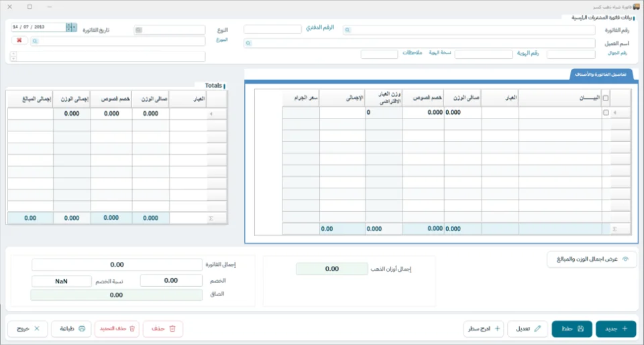Viewport: 644px width, 345px height.
Task: Click the spinner arrows on the تاريخ الفاتورة field
Action: click(69, 27)
